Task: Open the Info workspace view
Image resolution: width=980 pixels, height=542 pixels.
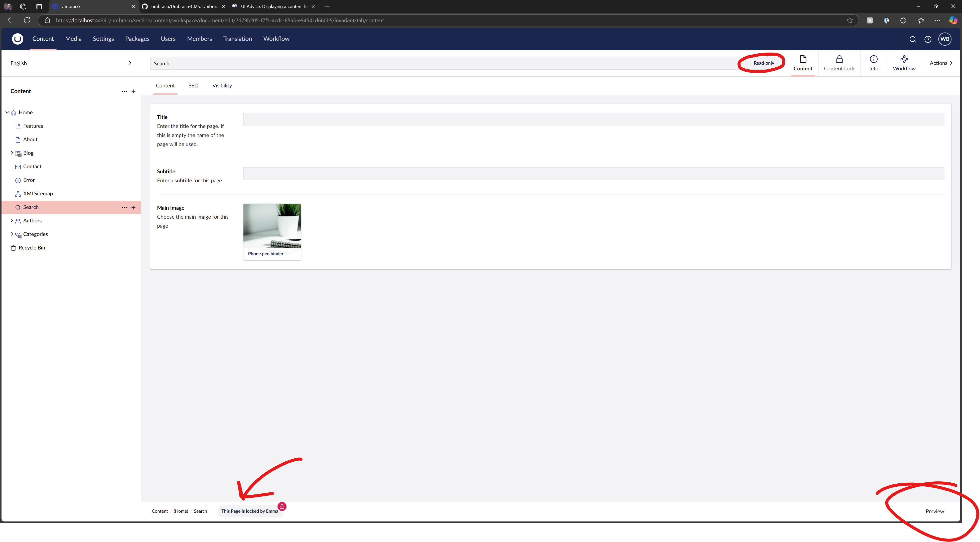Action: pos(874,63)
